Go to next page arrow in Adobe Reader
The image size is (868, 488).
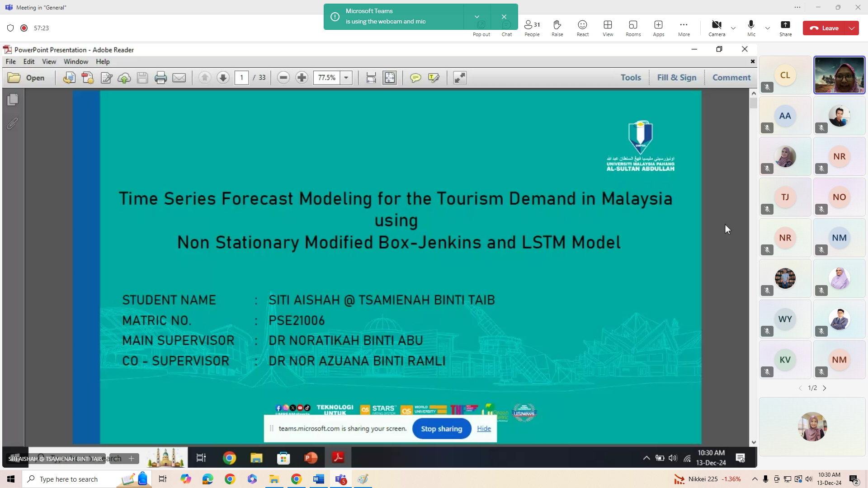point(223,78)
